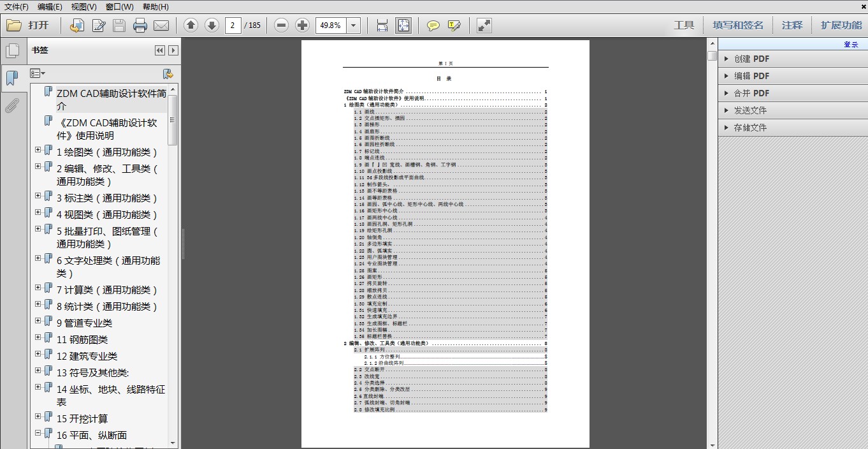Expand the 4 视图类 bookmark
Viewport: 868px width, 449px height.
[x=38, y=212]
